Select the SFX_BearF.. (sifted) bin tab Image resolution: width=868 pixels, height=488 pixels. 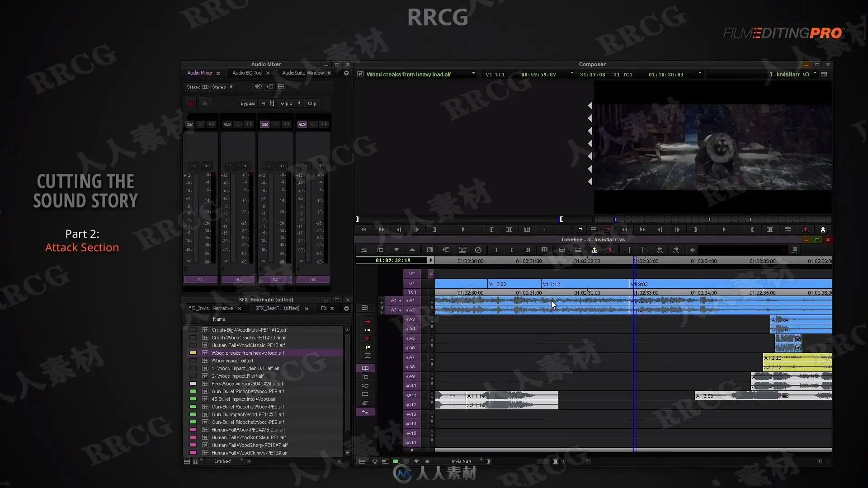tap(277, 309)
